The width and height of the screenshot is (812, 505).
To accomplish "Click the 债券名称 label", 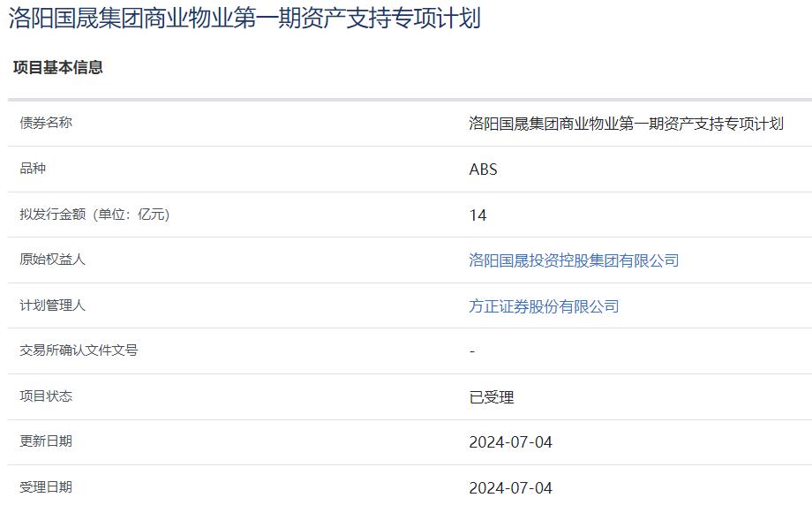I will pos(46,123).
